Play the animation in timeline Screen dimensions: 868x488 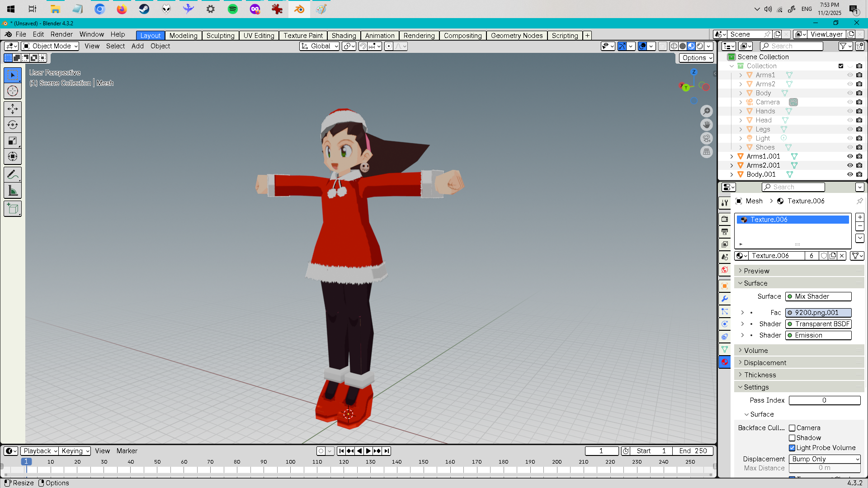point(368,451)
